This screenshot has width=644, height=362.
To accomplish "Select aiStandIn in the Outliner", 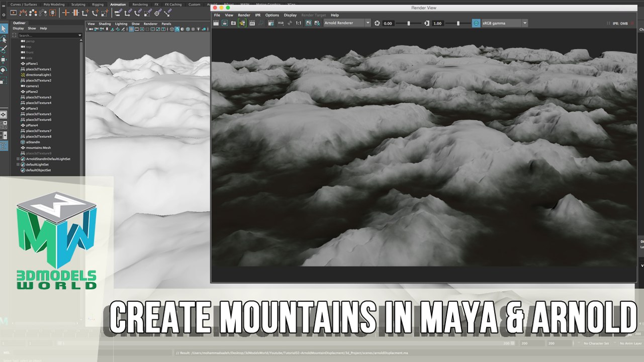I will pos(33,142).
